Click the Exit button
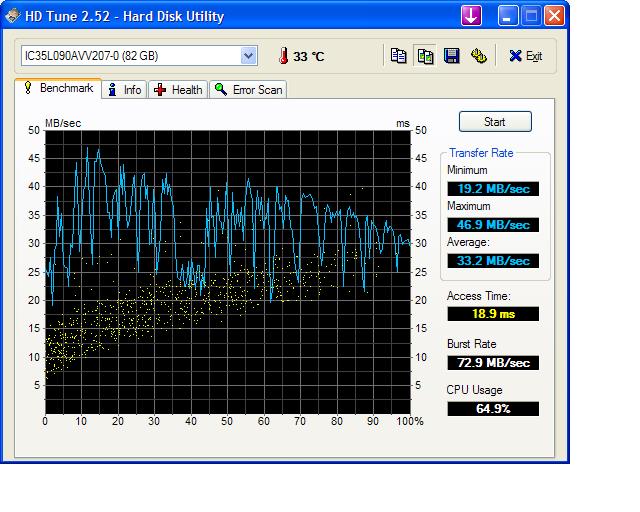This screenshot has height=512, width=640. [526, 56]
